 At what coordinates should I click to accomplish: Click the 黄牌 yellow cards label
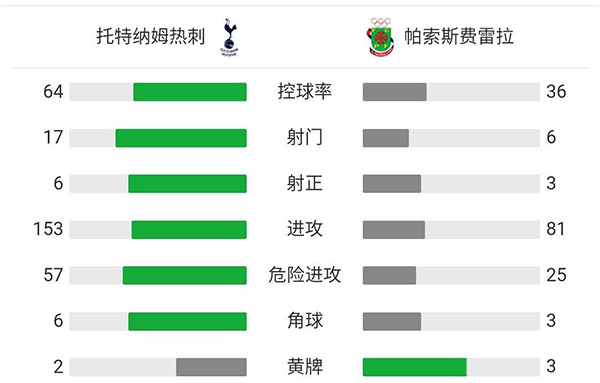click(x=305, y=367)
